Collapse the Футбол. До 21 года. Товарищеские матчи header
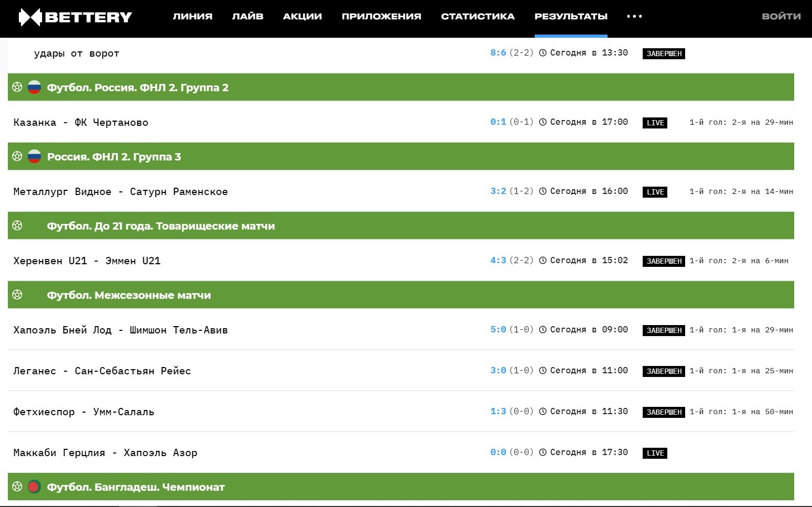Viewport: 812px width, 507px height. click(401, 225)
